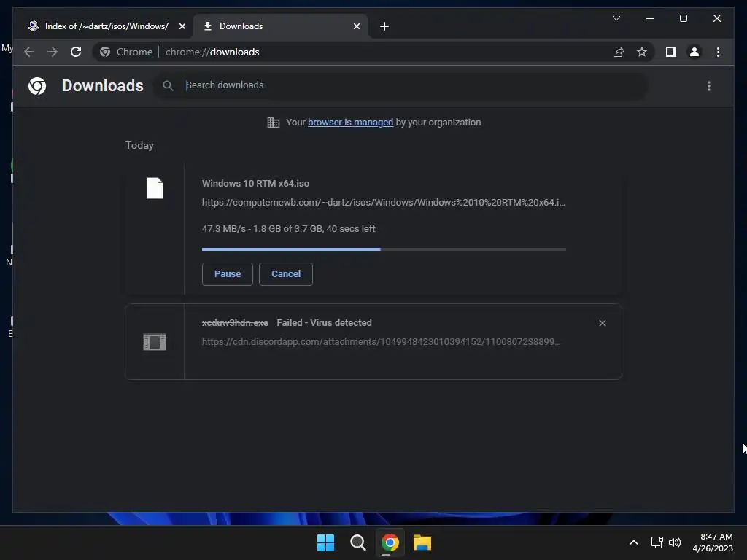The image size is (747, 560).
Task: Click the Search downloads field
Action: (400, 86)
